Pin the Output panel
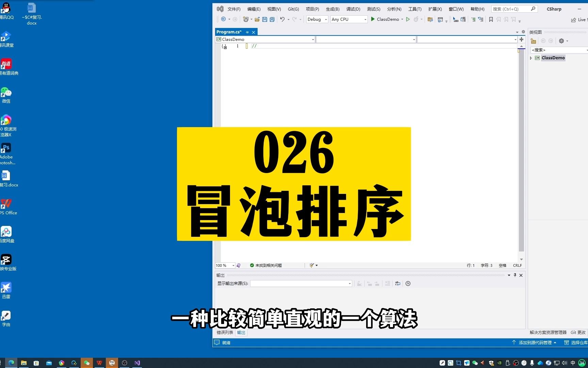The height and width of the screenshot is (368, 588). coord(515,275)
